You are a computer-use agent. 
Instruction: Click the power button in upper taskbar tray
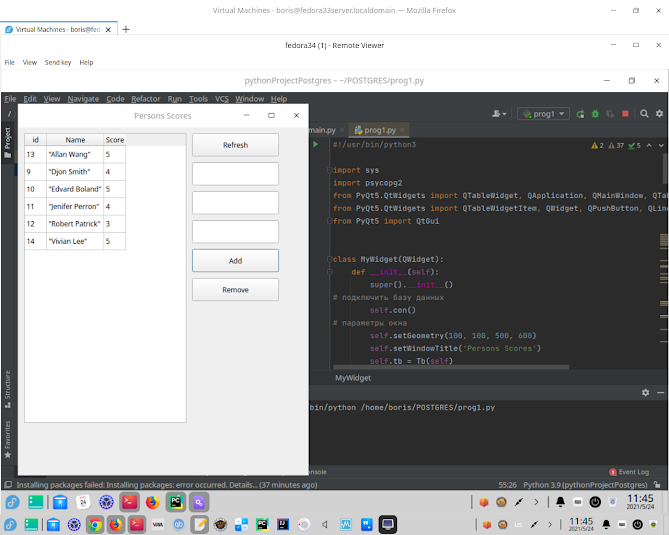point(595,502)
